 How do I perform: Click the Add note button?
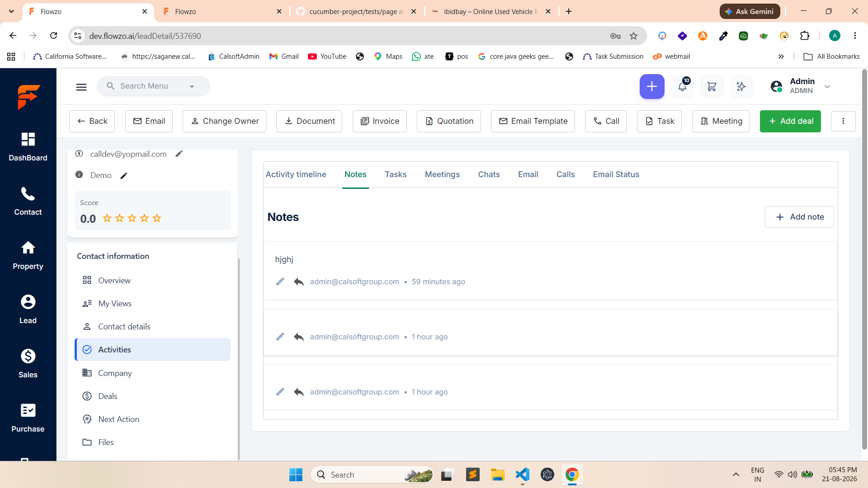tap(799, 217)
